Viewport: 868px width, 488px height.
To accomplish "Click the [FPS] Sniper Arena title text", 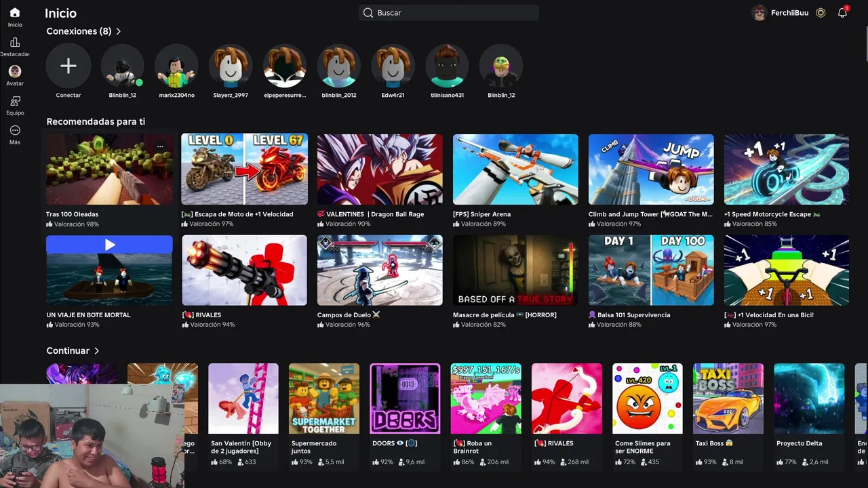I will [x=481, y=214].
